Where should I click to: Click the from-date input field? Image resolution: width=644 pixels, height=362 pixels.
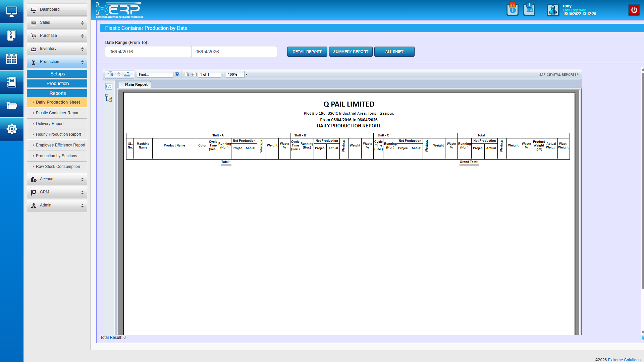[x=148, y=52]
